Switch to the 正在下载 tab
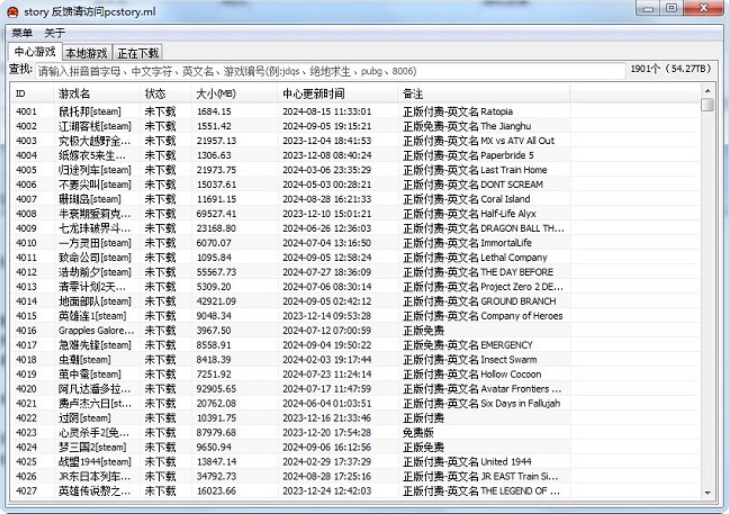 [138, 52]
